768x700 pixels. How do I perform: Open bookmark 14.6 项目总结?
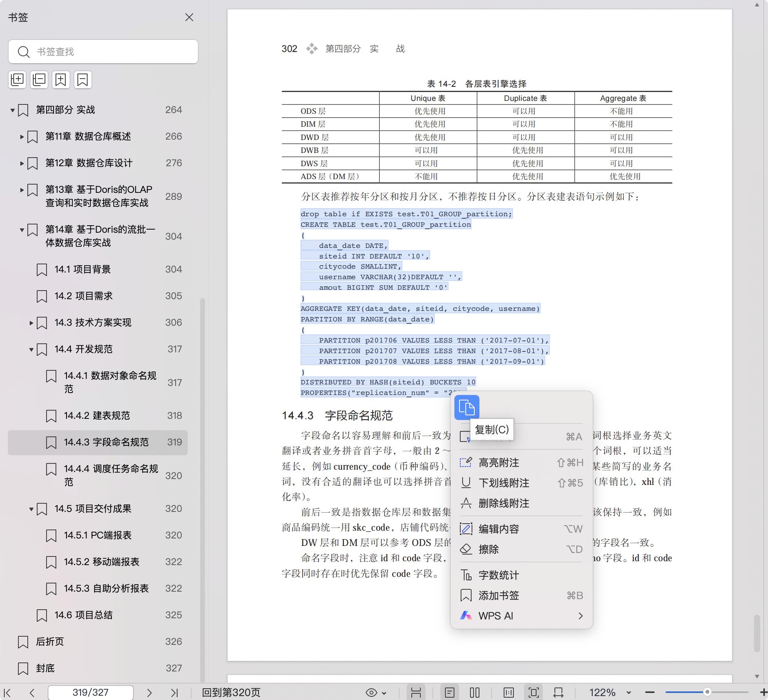click(x=98, y=615)
